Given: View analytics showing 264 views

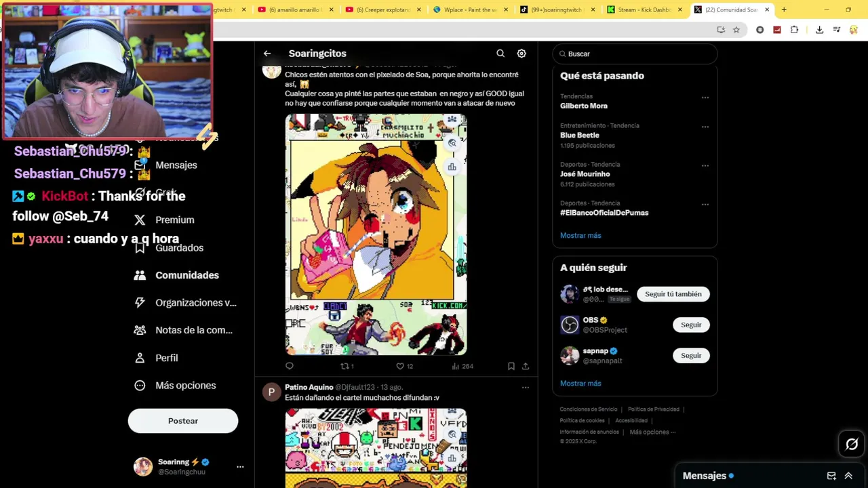Looking at the screenshot, I should (462, 366).
